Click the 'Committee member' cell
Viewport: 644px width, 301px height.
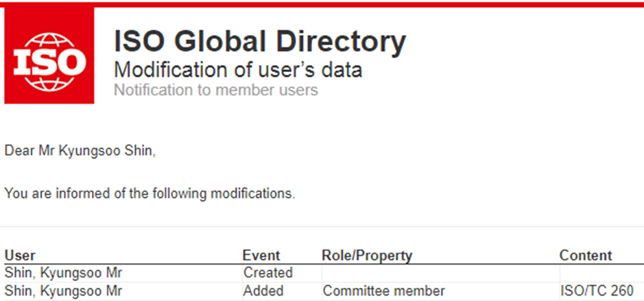click(x=383, y=291)
